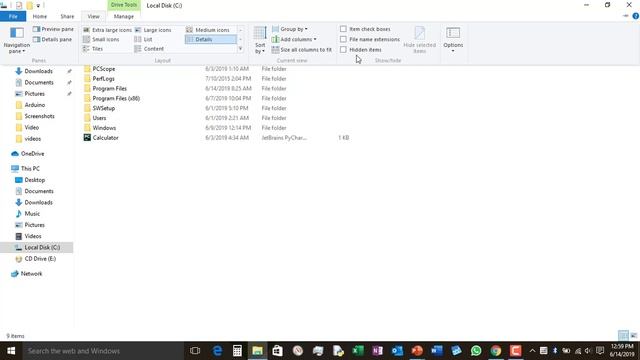Open the Navigation pane dropdown
The height and width of the screenshot is (360, 640).
17,40
